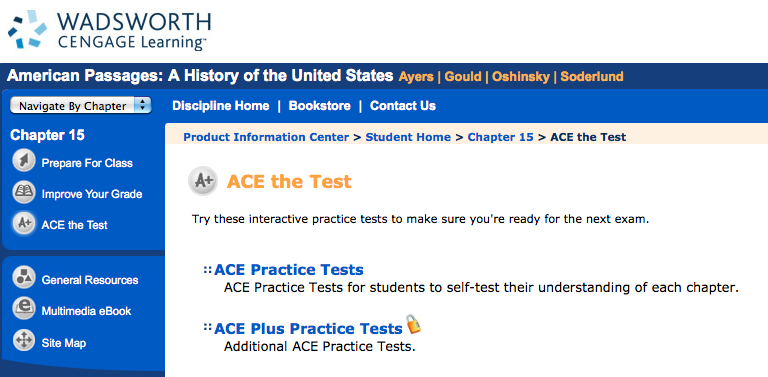Click the padlock icon beside ACE Plus Practice Tests
768x377 pixels.
tap(413, 325)
